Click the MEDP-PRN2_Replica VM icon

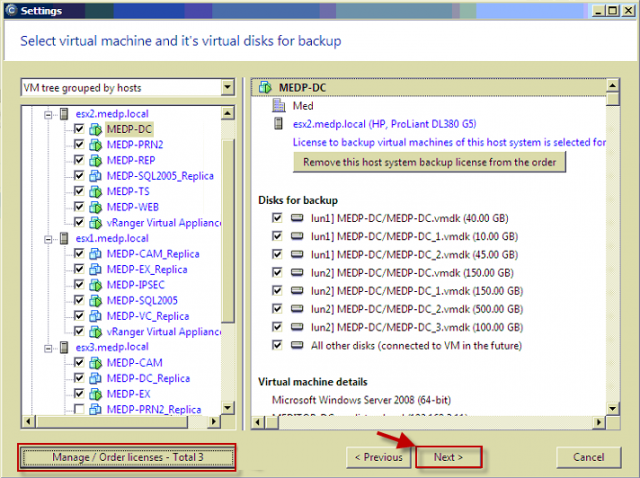point(95,409)
